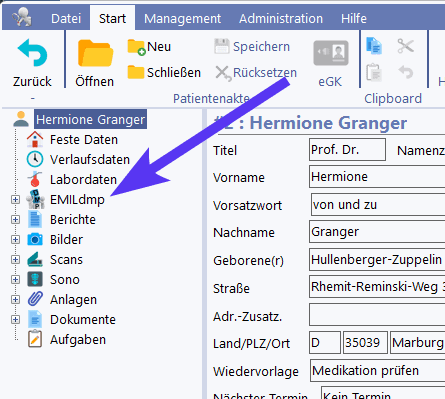The width and height of the screenshot is (445, 399).
Task: Expand the Anlagen tree node
Action: [x=15, y=299]
